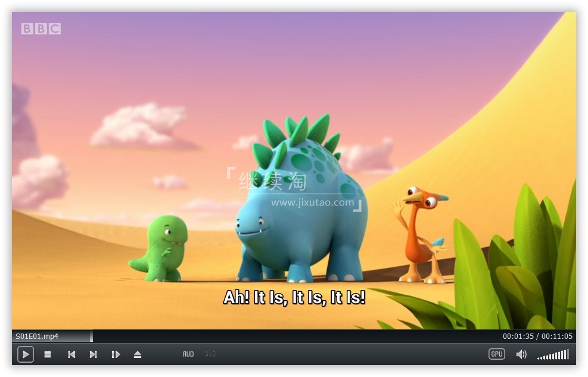Click the GPU acceleration indicator
This screenshot has height=377, width=588.
[496, 354]
